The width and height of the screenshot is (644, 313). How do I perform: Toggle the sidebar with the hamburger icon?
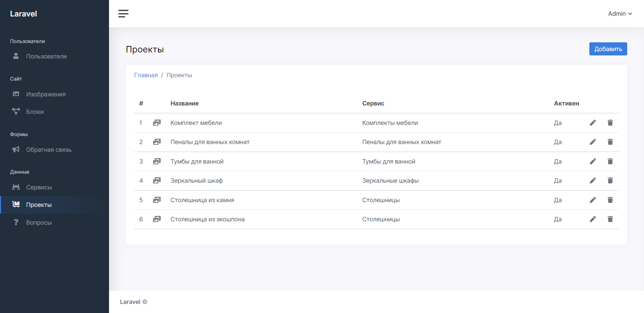[x=123, y=13]
